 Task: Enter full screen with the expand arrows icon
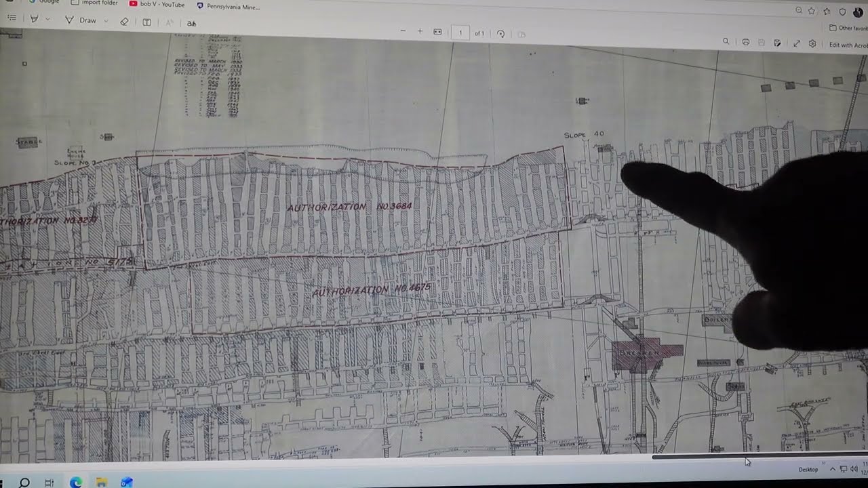click(x=797, y=43)
